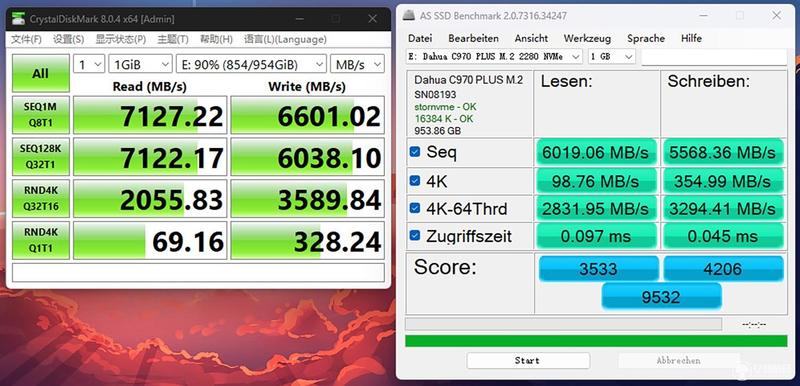Toggle the 4K-64Thrd checkbox
Image resolution: width=800 pixels, height=386 pixels.
click(x=415, y=208)
